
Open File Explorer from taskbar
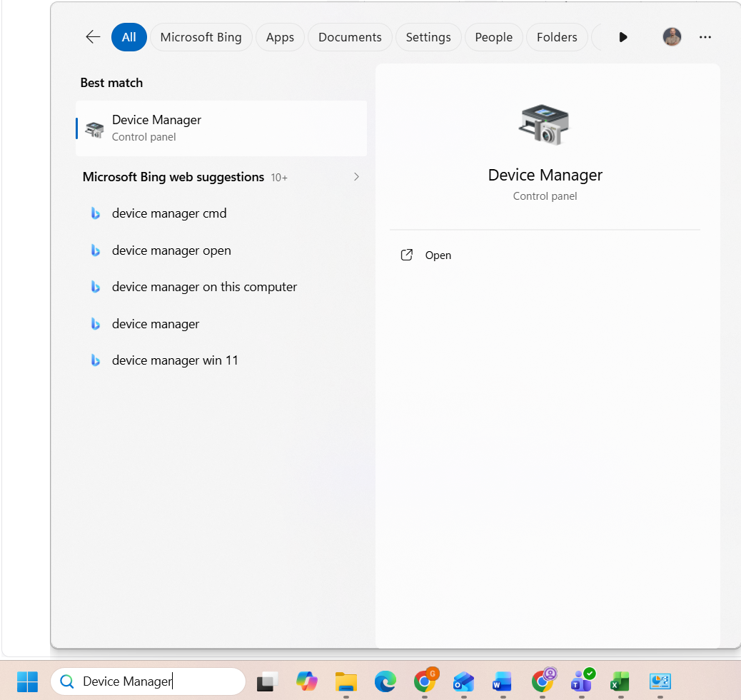[346, 681]
